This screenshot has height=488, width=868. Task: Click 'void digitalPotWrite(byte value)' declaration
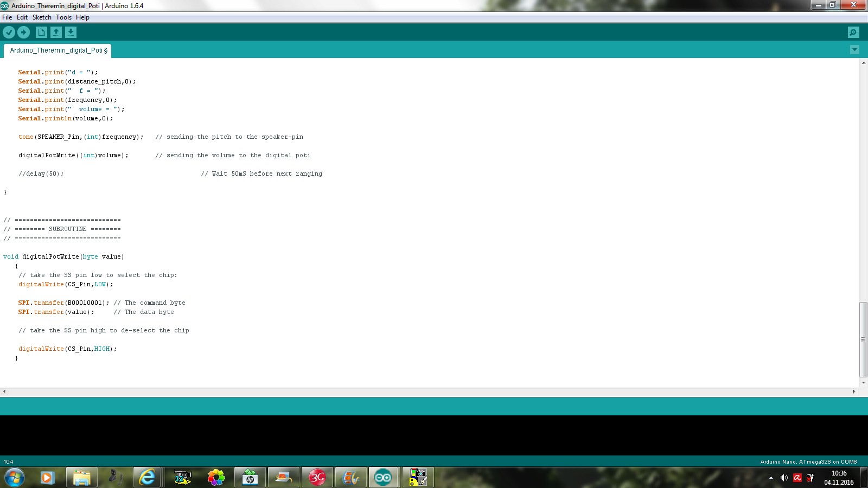(x=63, y=256)
